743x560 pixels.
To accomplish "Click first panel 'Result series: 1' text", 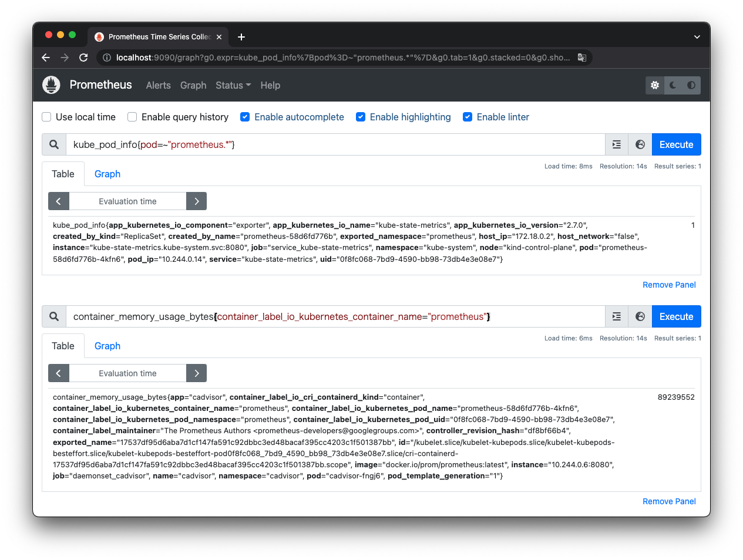I will pos(678,166).
